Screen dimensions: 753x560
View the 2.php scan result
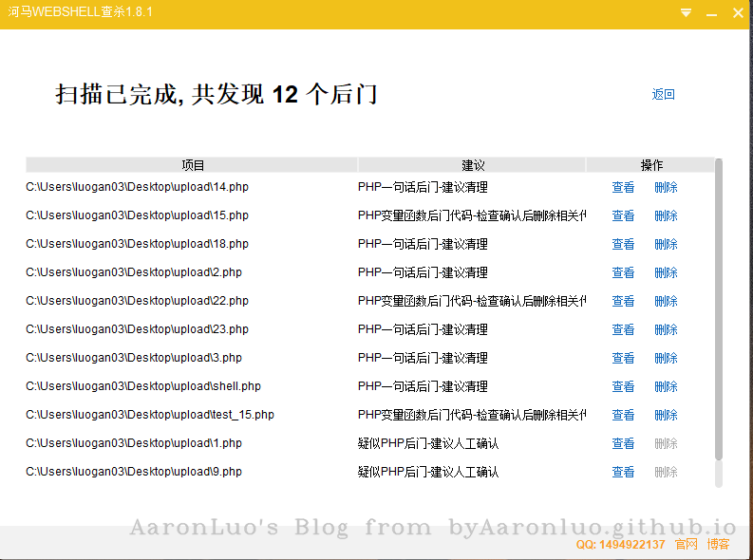coord(623,272)
